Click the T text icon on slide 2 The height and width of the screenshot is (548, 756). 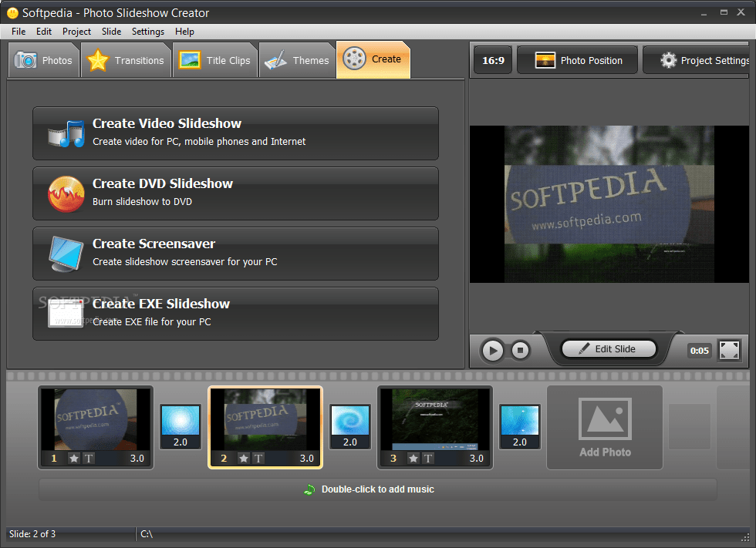pyautogui.click(x=258, y=459)
